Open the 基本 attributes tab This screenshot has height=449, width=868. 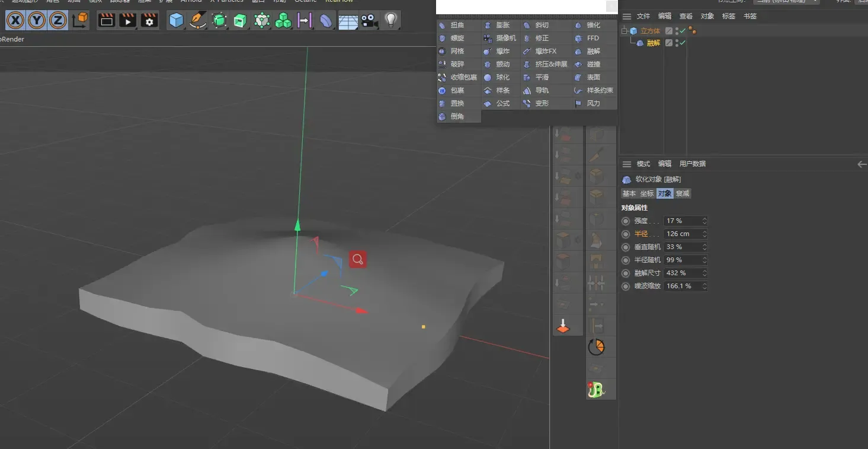tap(629, 193)
